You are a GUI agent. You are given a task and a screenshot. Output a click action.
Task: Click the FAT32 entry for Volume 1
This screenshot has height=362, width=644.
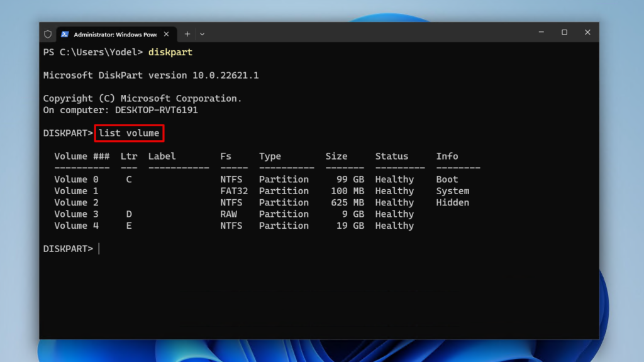pos(233,190)
